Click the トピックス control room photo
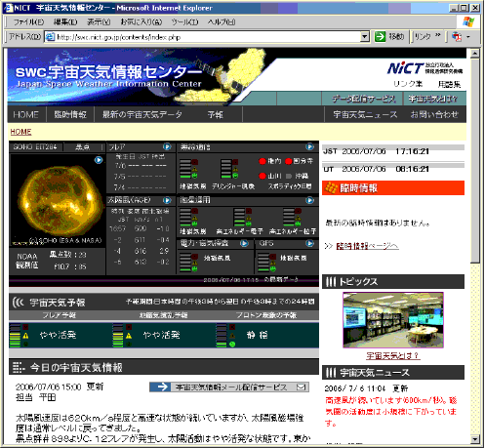This screenshot has width=485, height=448. tap(393, 320)
